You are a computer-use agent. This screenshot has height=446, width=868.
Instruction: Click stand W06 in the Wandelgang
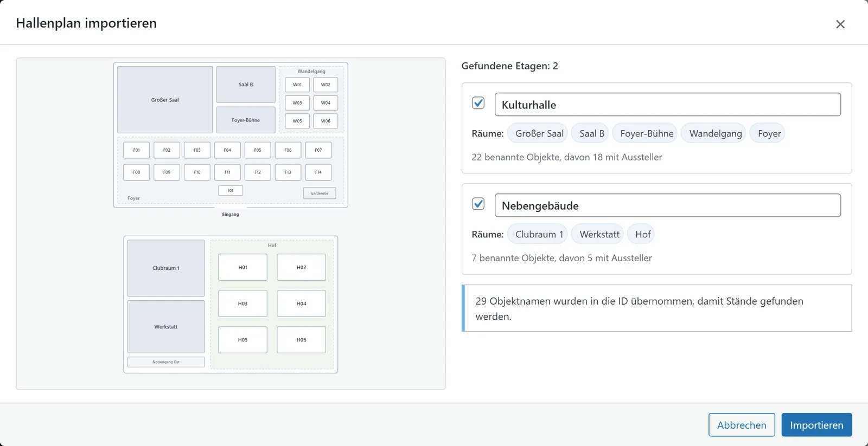[325, 121]
